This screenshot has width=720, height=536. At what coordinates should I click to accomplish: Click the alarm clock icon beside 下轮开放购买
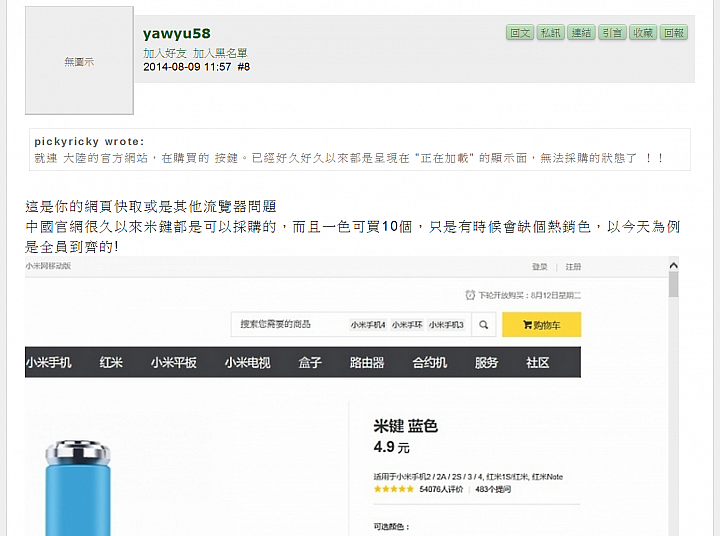pos(470,295)
